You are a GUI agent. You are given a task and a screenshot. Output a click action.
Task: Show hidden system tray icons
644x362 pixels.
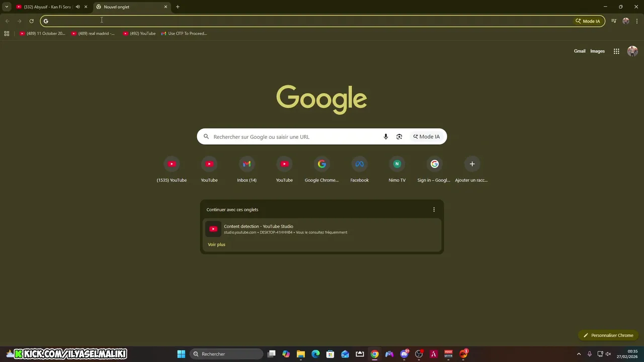point(579,354)
